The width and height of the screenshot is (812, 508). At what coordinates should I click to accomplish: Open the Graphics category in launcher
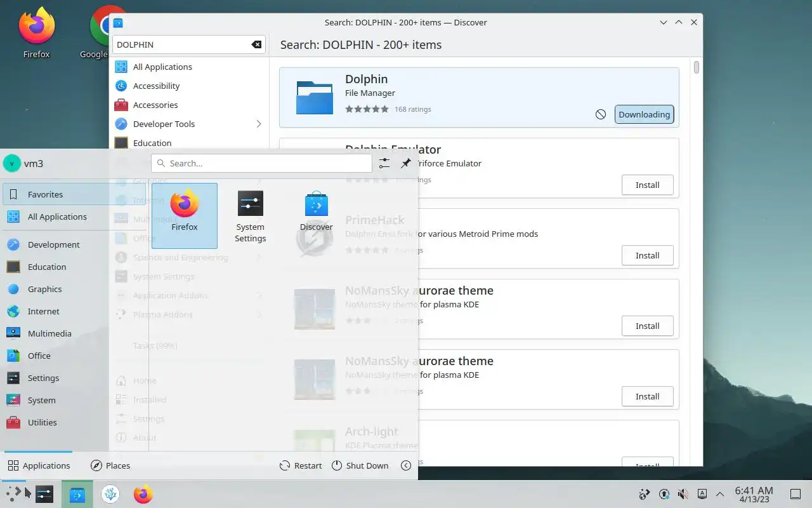74,289
